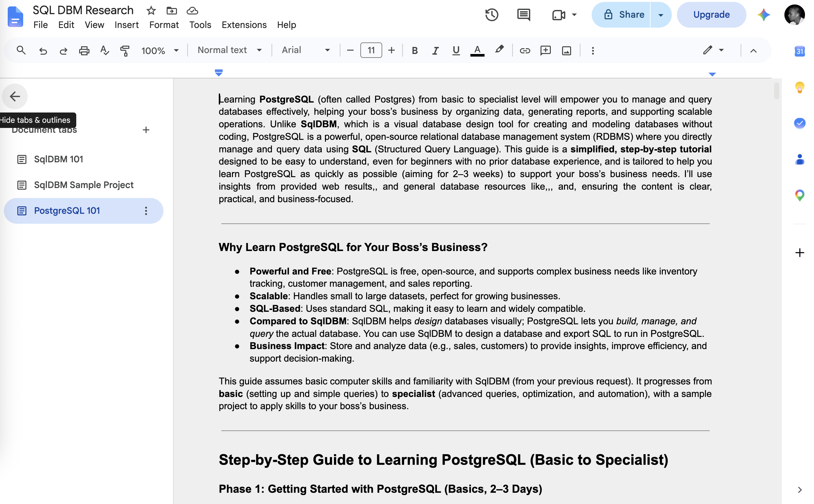814x504 pixels.
Task: Open Gemini sparkle assistant
Action: (x=763, y=15)
